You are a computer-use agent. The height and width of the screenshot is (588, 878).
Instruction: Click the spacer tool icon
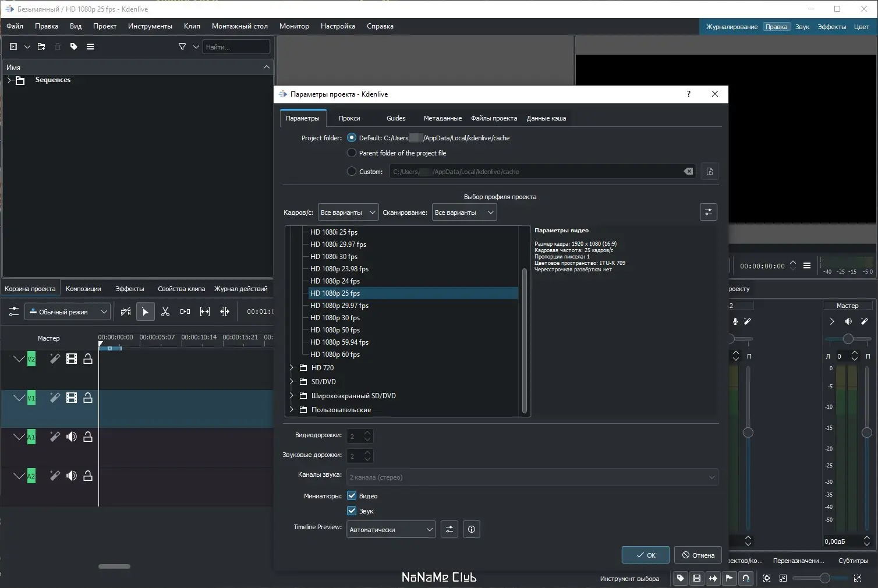pyautogui.click(x=185, y=311)
